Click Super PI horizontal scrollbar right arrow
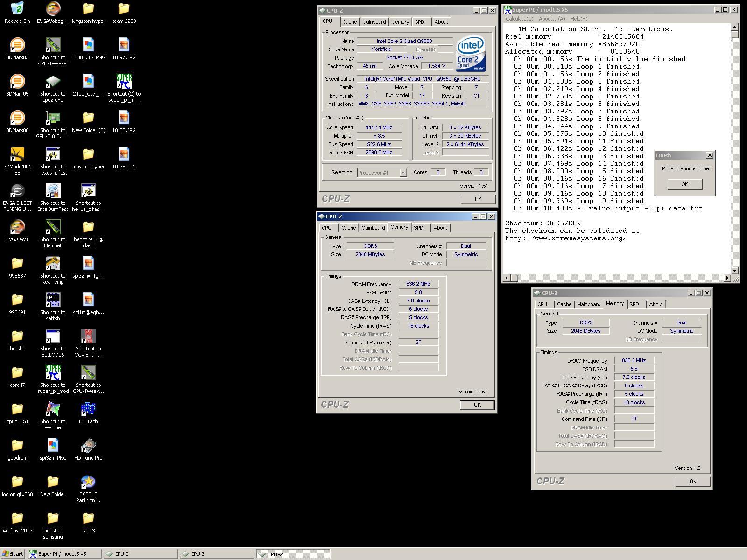 [x=727, y=278]
